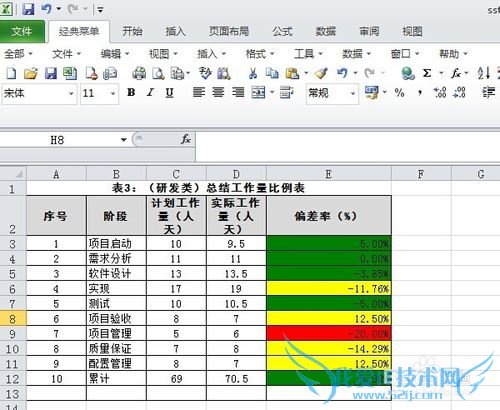500x410 pixels.
Task: Toggle Align Right
Action: click(x=238, y=92)
